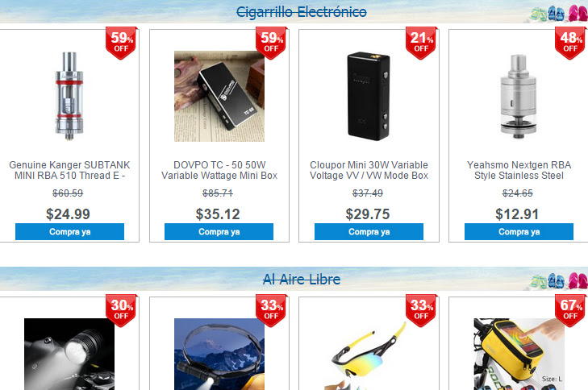The width and height of the screenshot is (588, 390).
Task: Open the Cloupor Mini 30W Variable title
Action: coord(369,170)
